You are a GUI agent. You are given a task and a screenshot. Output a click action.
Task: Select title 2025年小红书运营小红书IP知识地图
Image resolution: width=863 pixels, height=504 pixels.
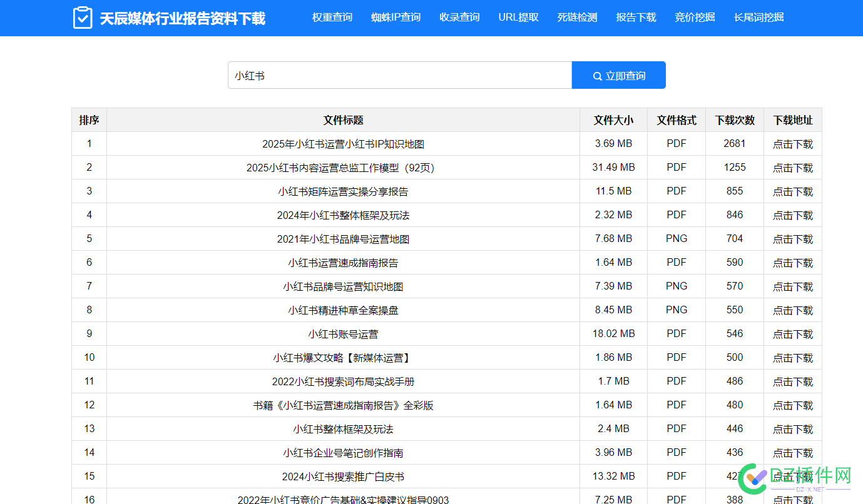344,144
